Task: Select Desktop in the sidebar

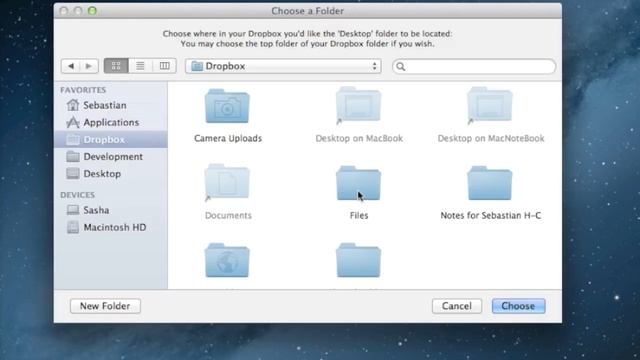Action: [x=111, y=174]
